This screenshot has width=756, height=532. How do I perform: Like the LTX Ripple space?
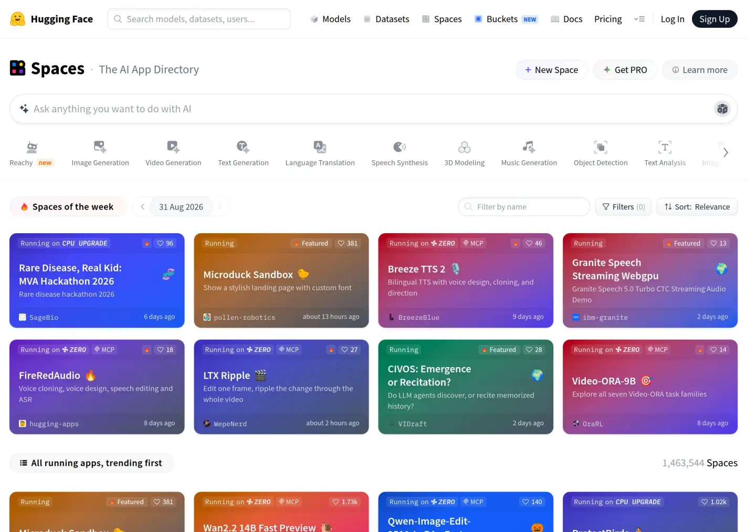[349, 350]
